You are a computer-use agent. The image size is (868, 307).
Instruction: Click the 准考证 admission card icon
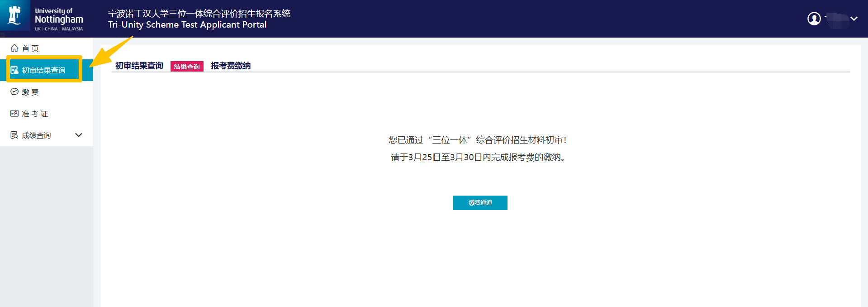(14, 114)
